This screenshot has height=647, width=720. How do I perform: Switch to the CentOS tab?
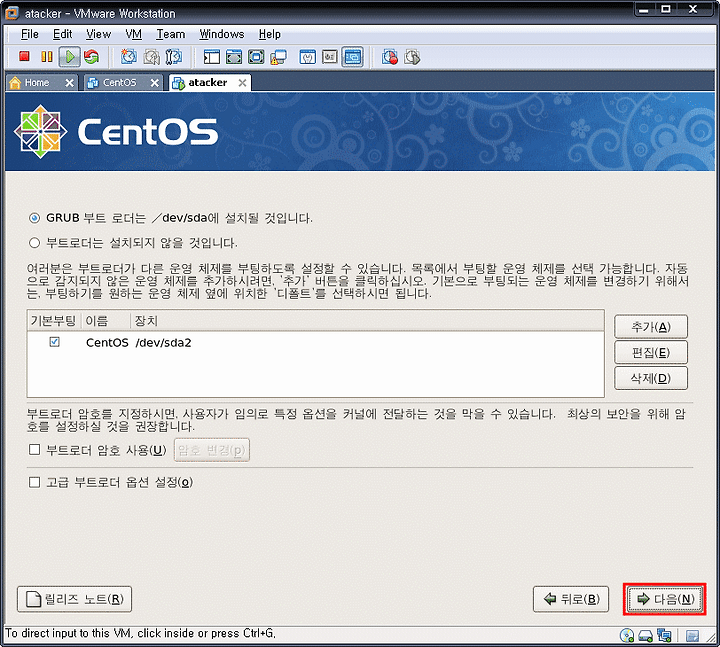[119, 83]
